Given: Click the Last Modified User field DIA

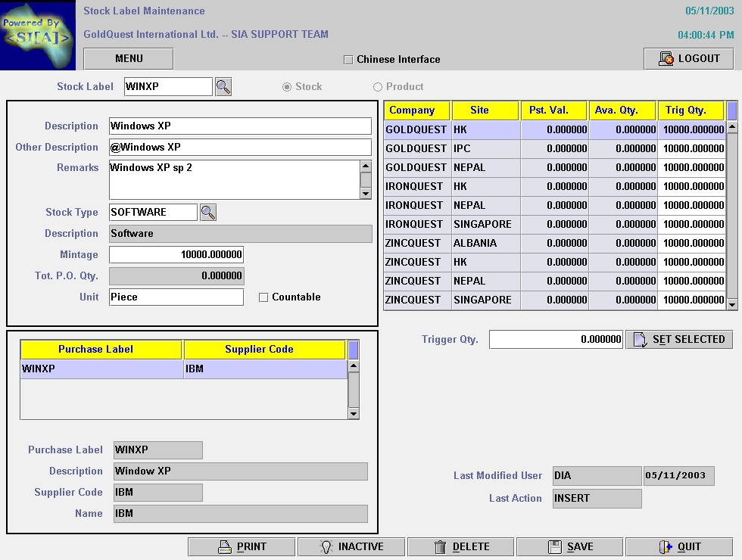Looking at the screenshot, I should [x=597, y=476].
